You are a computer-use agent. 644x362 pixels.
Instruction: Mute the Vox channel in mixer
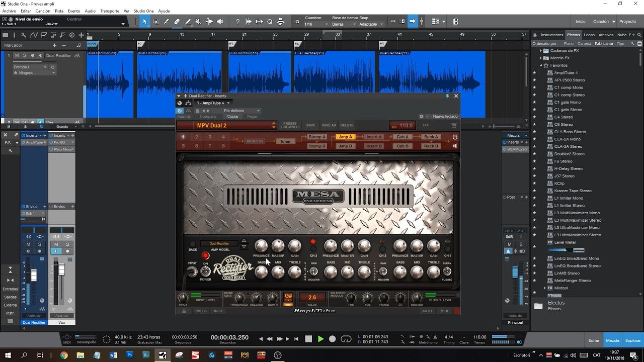point(55,244)
